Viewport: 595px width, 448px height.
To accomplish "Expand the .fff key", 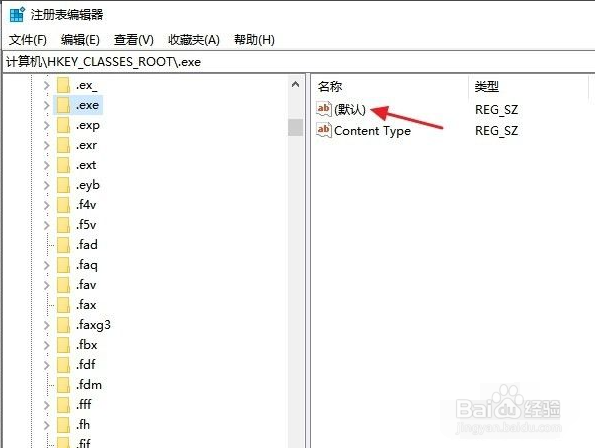I will [x=47, y=405].
